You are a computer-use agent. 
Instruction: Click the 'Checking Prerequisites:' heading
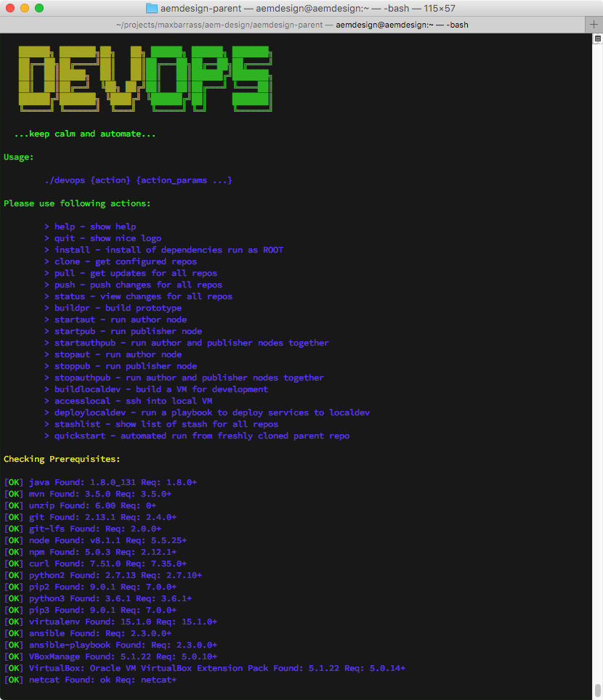(x=62, y=459)
